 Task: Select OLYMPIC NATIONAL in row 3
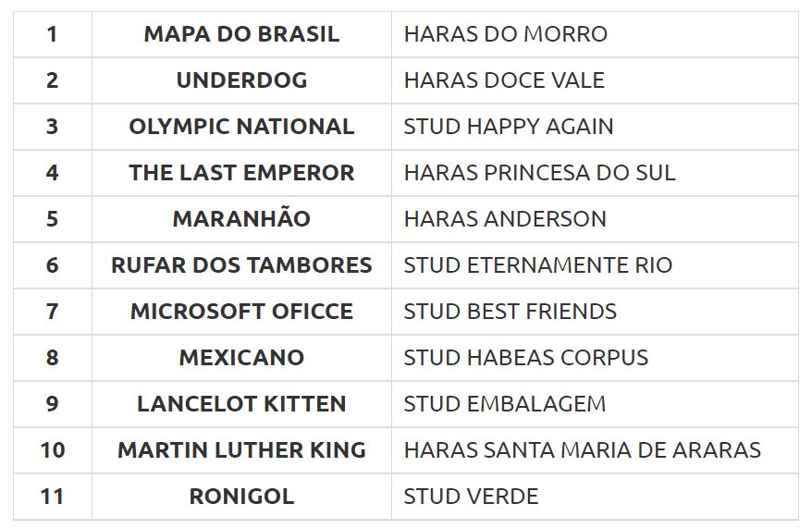click(x=241, y=127)
